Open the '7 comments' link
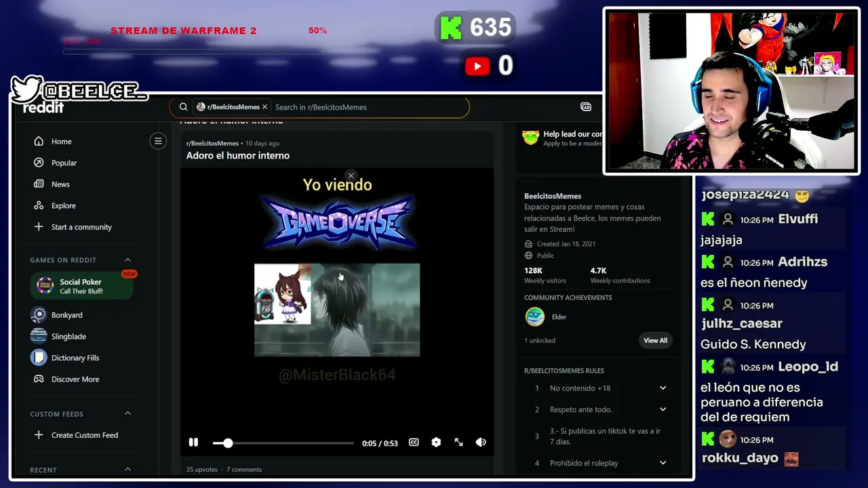Viewport: 868px width, 488px height. point(244,470)
